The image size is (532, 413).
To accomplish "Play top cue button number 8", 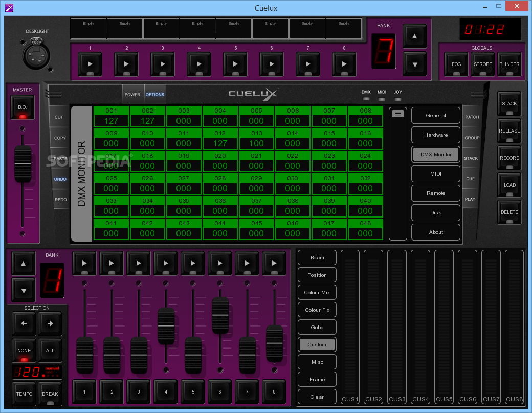I will click(344, 64).
